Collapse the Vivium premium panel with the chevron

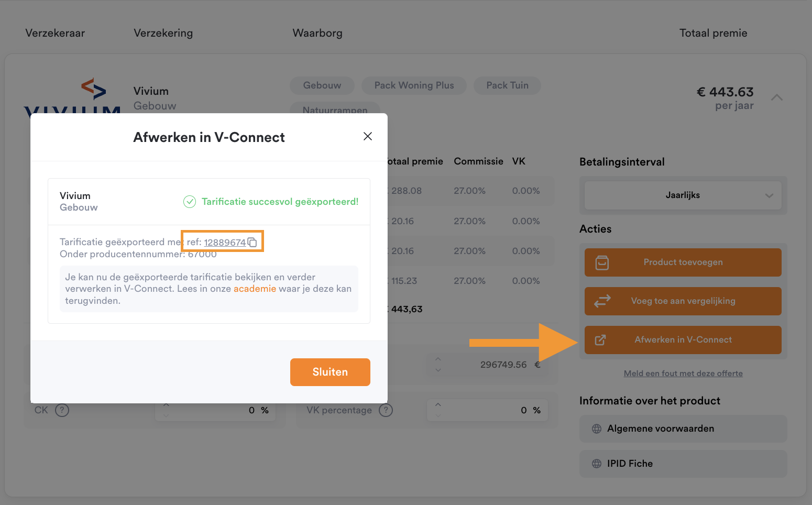(777, 97)
